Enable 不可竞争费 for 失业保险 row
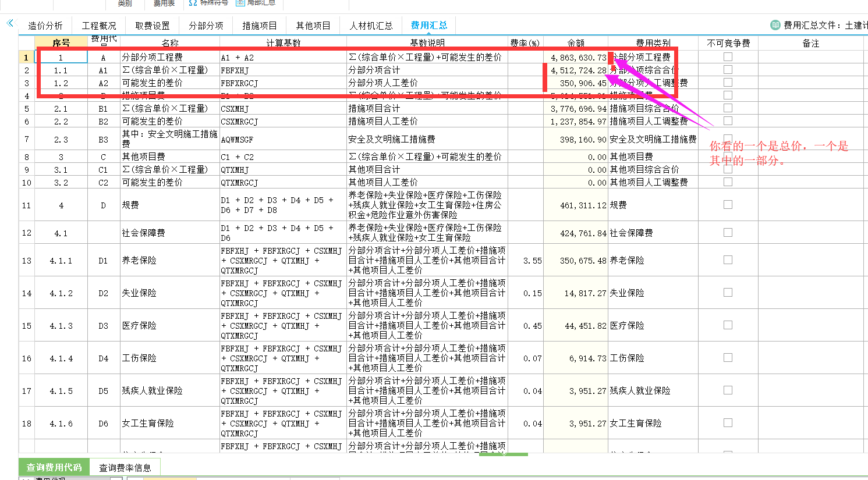Image resolution: width=868 pixels, height=480 pixels. click(x=728, y=293)
